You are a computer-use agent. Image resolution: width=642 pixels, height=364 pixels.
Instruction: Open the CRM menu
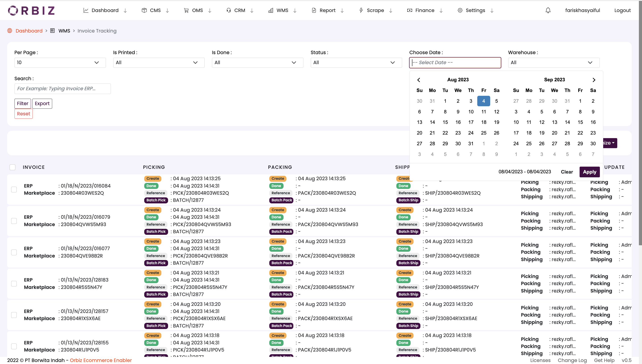point(240,10)
